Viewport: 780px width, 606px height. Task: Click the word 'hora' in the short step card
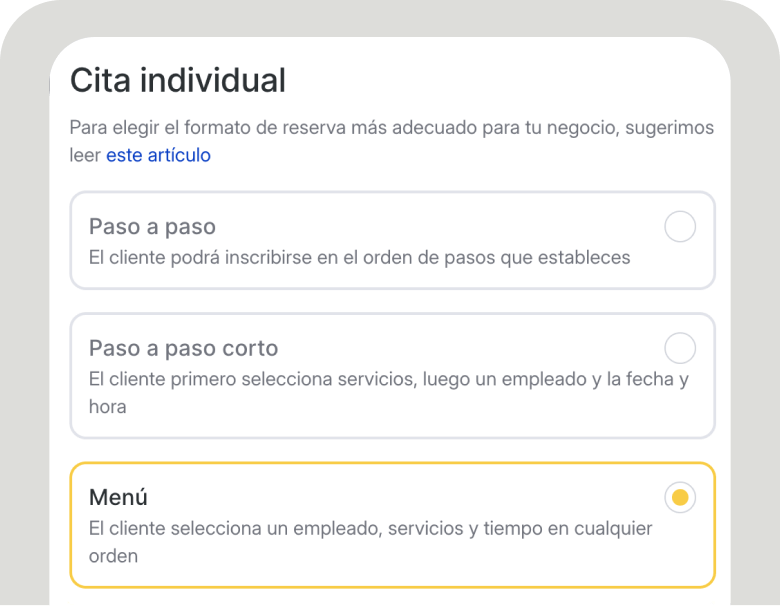(107, 407)
